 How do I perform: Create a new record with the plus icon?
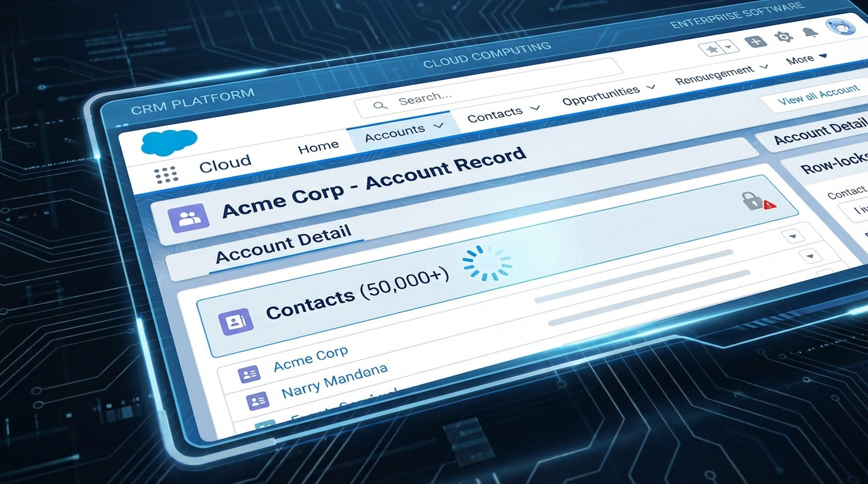(755, 42)
